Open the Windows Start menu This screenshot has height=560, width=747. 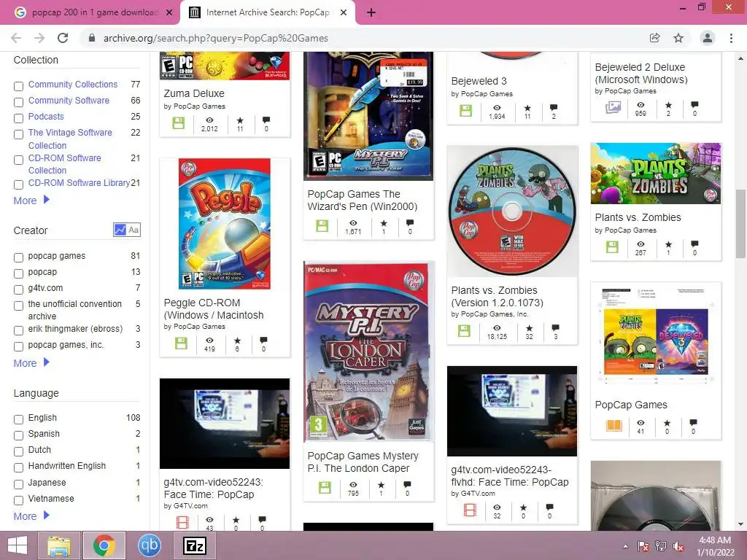(18, 545)
